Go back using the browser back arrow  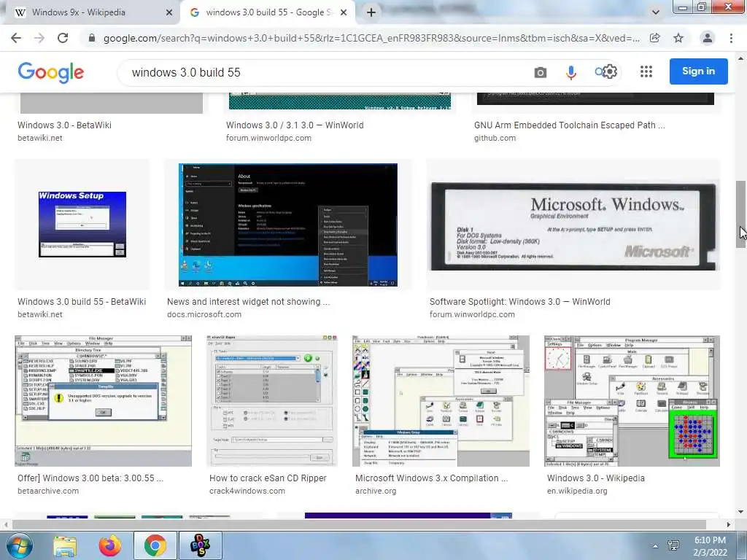click(16, 38)
